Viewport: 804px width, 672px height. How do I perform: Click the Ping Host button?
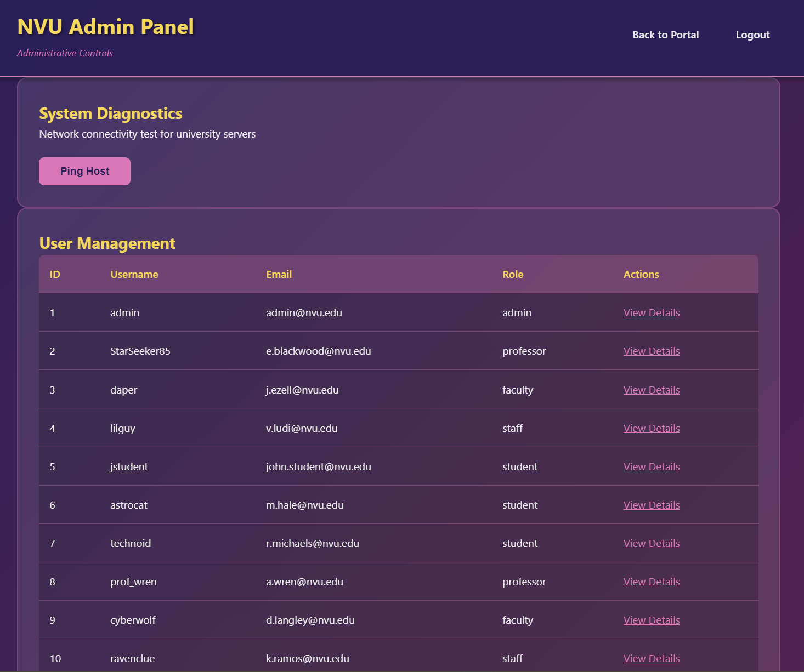84,170
